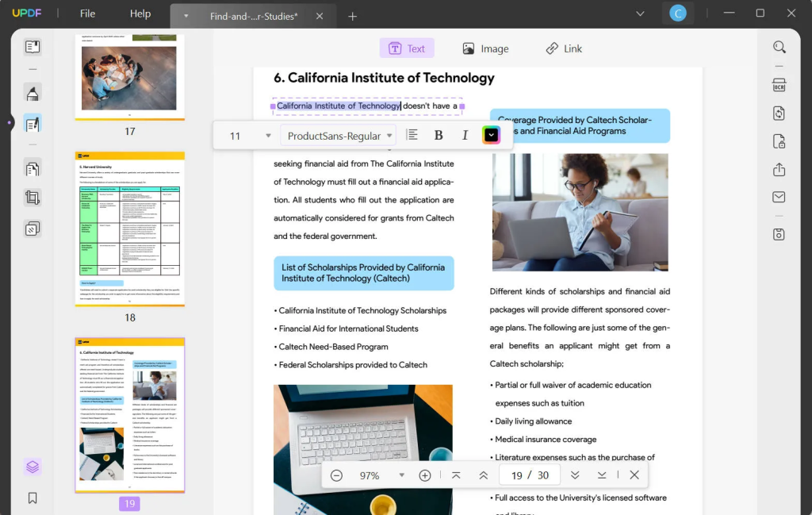Screen dimensions: 812x515
Task: Toggle italic formatting for selected text
Action: tap(465, 134)
